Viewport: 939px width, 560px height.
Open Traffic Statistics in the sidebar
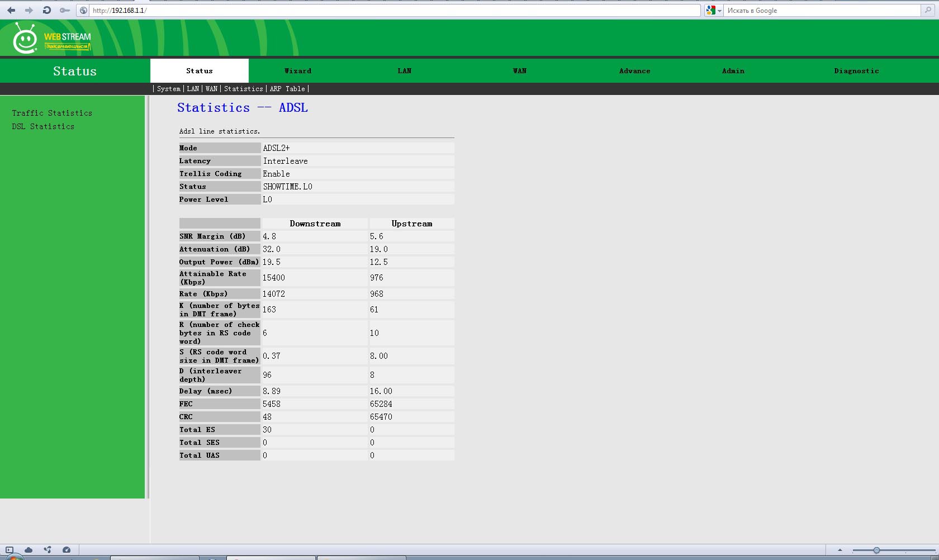point(52,113)
